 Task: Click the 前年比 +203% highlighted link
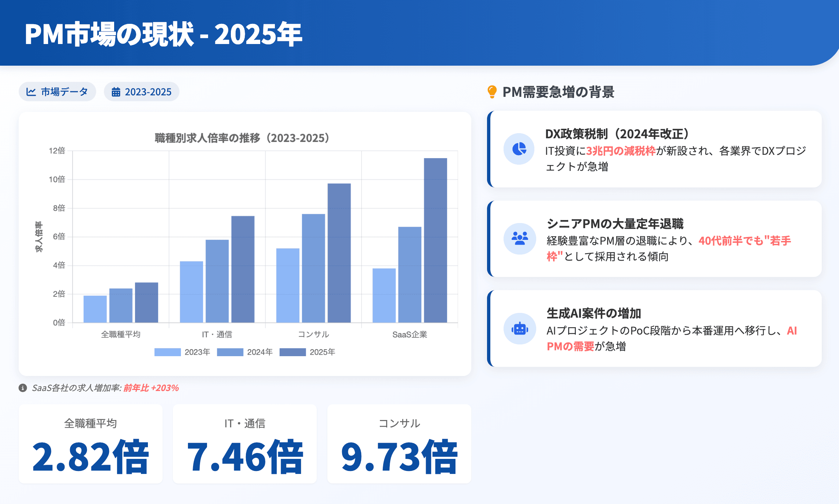pyautogui.click(x=151, y=387)
